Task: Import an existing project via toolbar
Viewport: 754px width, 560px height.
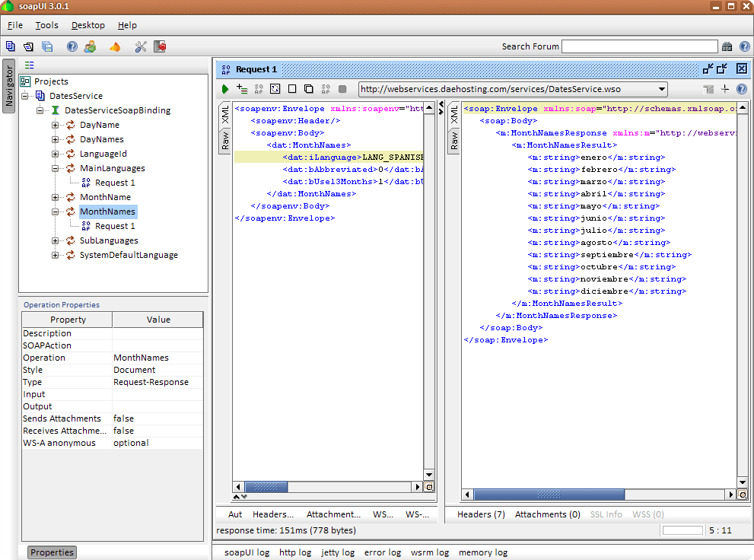Action: pyautogui.click(x=28, y=46)
